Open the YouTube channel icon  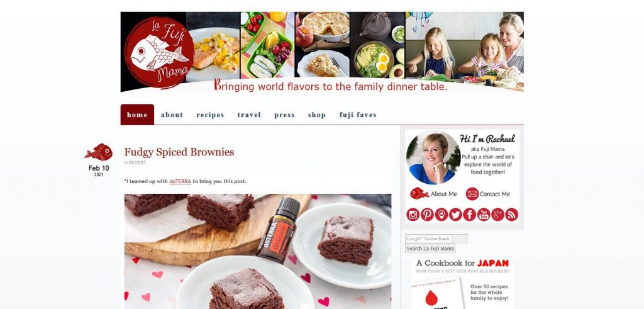tap(484, 215)
